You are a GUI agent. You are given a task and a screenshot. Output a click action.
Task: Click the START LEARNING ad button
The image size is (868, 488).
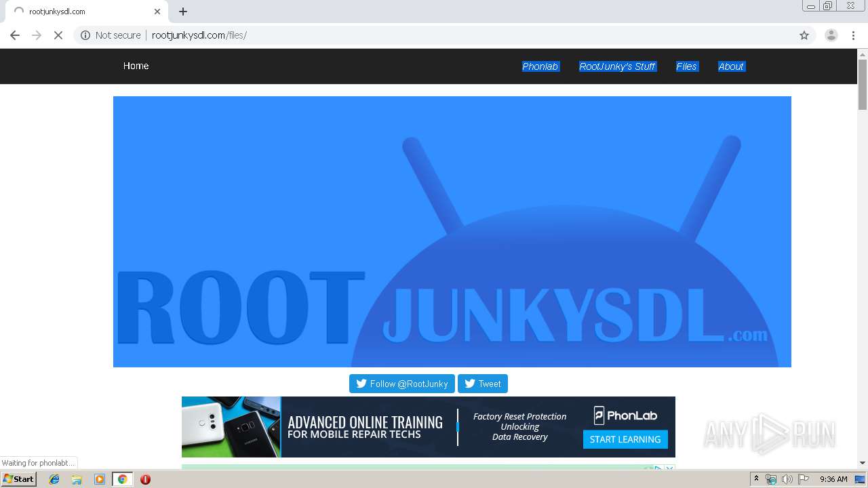pos(625,439)
